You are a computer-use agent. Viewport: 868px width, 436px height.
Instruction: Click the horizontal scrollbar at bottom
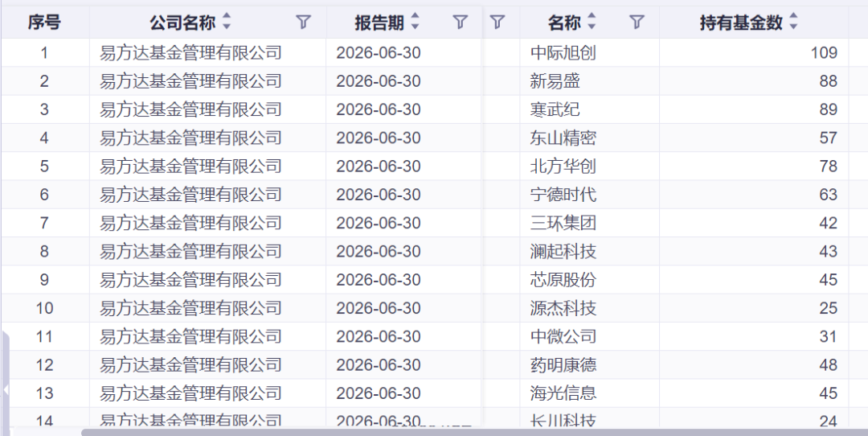[x=474, y=432]
